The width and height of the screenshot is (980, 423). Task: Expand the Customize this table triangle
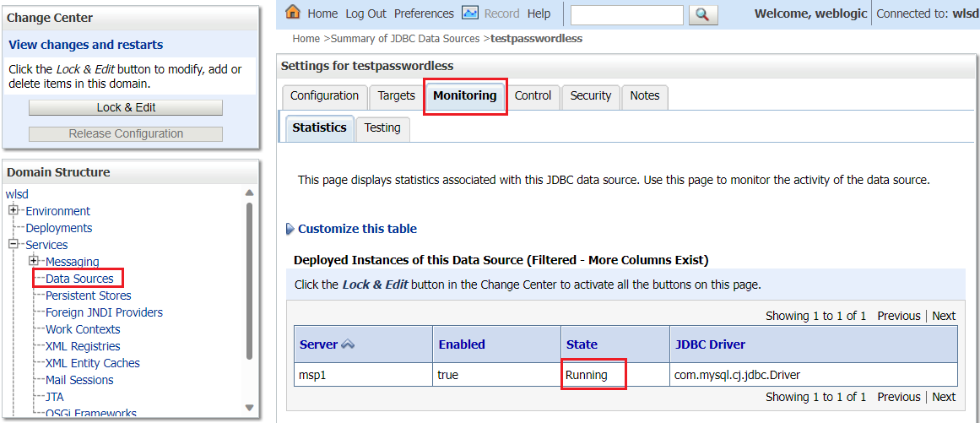coord(290,229)
